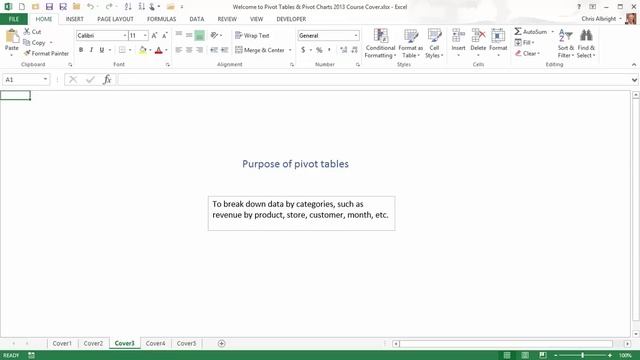Viewport: 640px width, 360px height.
Task: Select the Format Painter tool
Action: (46, 53)
